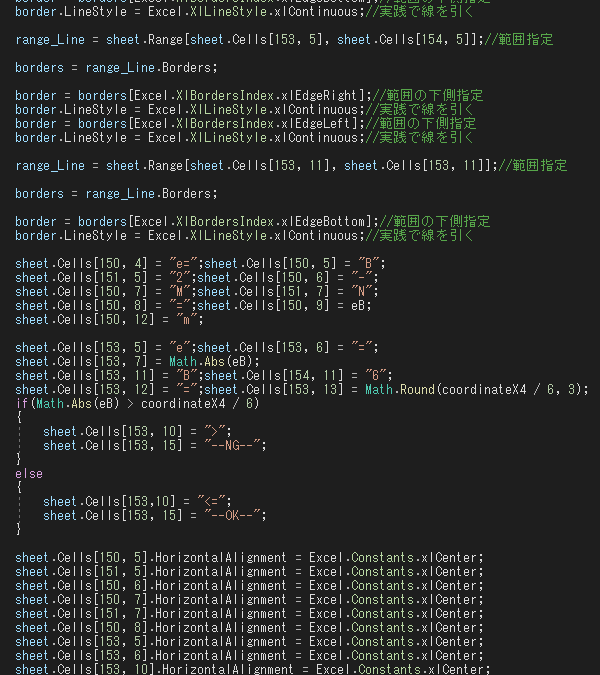Viewport: 600px width, 675px height.
Task: Click the "--NG--" string literal
Action: coord(232,446)
